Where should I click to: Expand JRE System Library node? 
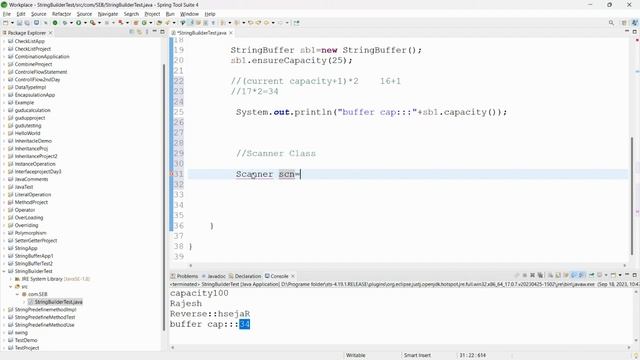pos(11,279)
